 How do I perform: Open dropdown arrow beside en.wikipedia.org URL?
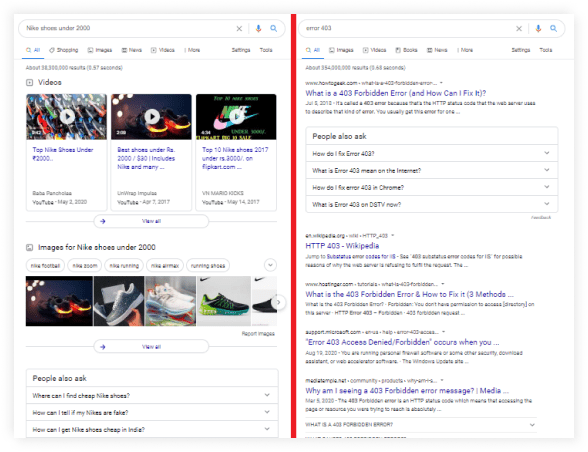[x=393, y=236]
